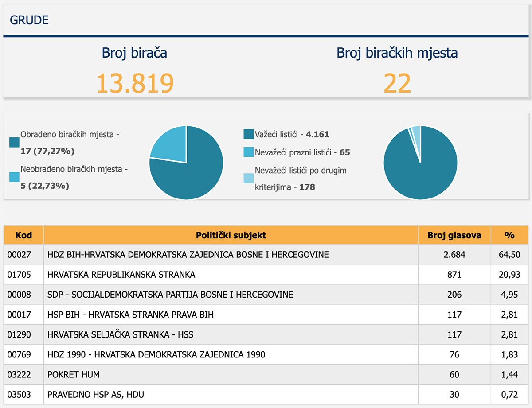The height and width of the screenshot is (408, 532).
Task: Click vote count '206'
Action: click(454, 295)
